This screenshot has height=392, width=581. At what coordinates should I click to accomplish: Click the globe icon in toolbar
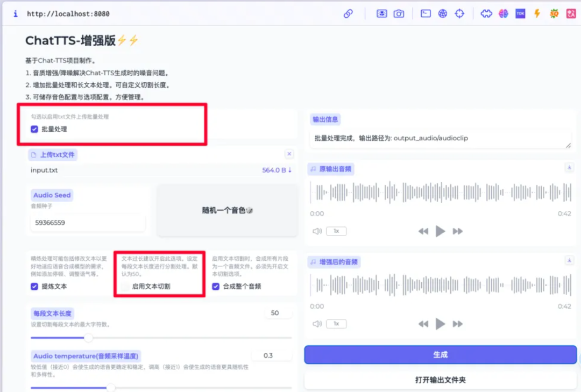(x=442, y=13)
